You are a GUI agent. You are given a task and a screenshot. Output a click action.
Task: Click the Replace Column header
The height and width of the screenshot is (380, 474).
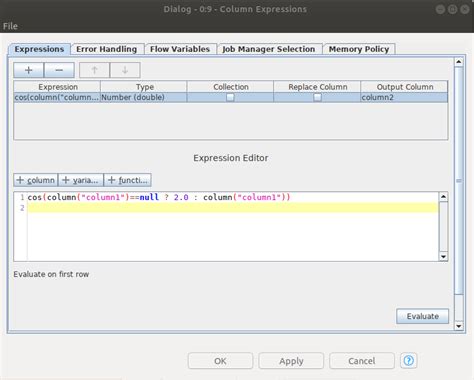317,87
